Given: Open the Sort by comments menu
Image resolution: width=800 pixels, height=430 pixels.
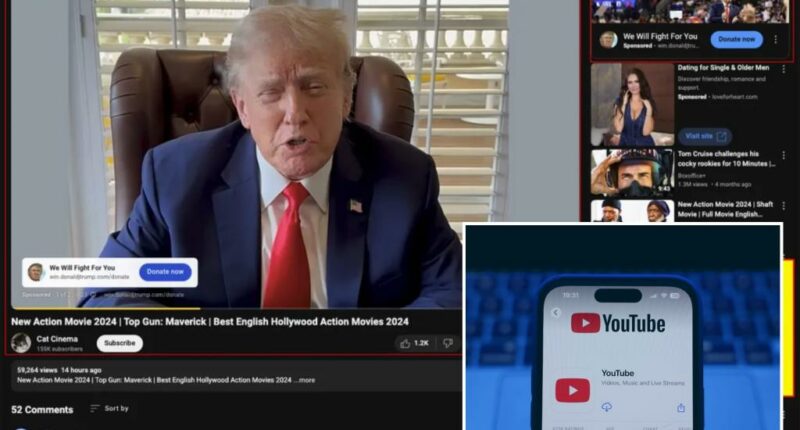Looking at the screenshot, I should [110, 409].
